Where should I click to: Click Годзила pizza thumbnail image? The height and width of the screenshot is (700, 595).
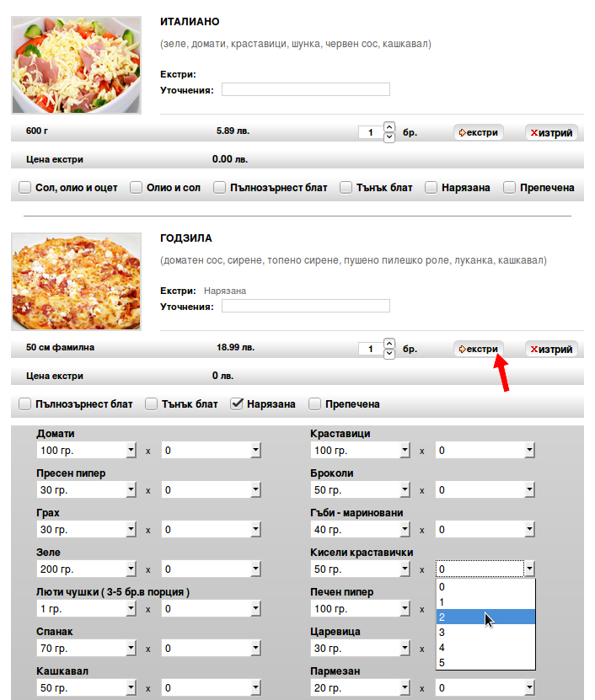coord(77,282)
